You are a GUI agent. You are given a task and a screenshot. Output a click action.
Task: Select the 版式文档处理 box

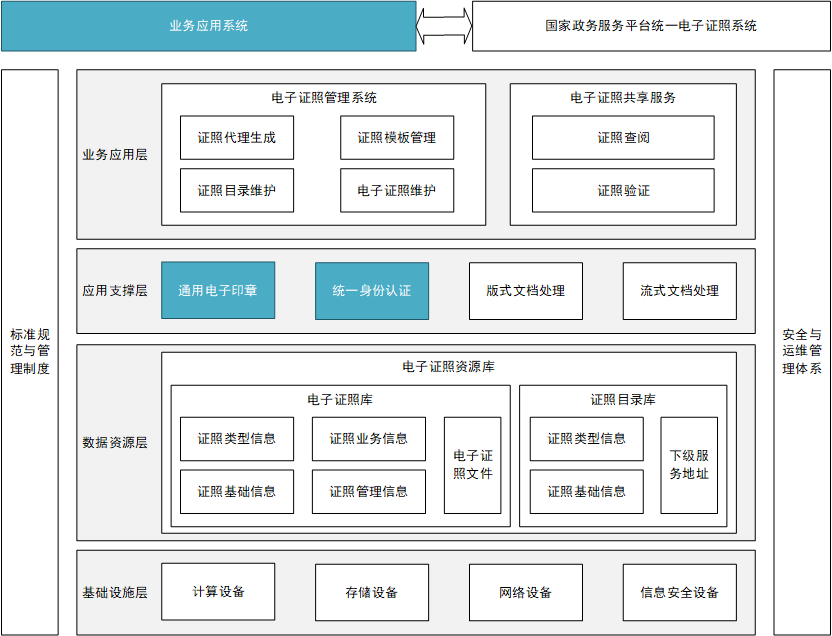tap(526, 291)
